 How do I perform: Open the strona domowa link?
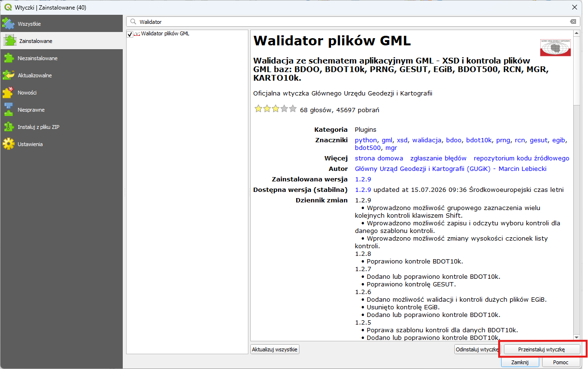(x=379, y=158)
